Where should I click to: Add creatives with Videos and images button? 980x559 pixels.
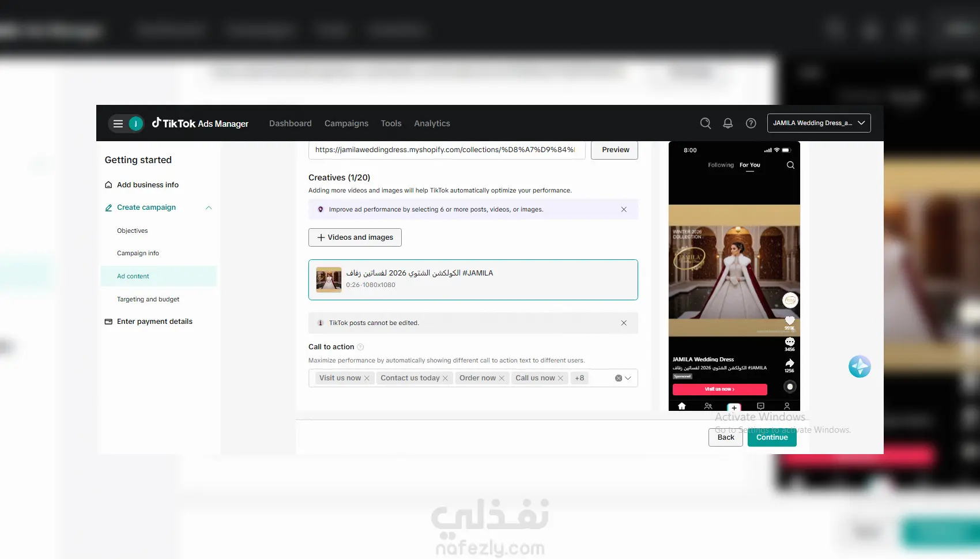coord(355,237)
